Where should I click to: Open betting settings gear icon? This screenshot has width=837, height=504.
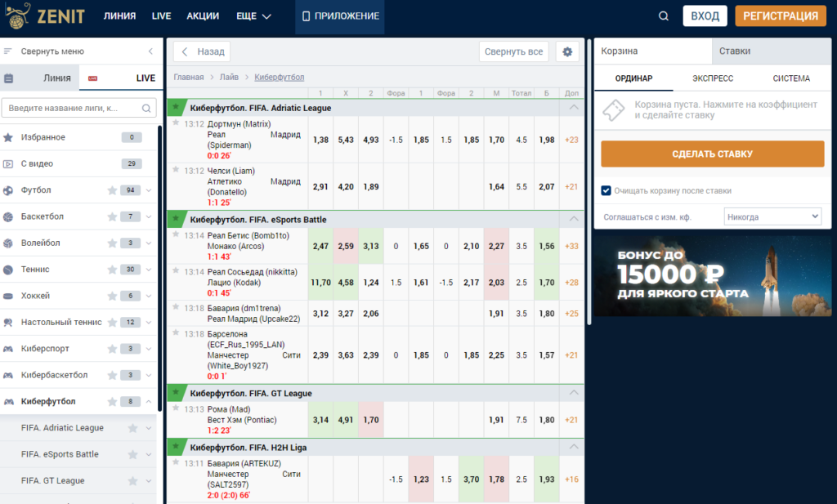[x=567, y=51]
